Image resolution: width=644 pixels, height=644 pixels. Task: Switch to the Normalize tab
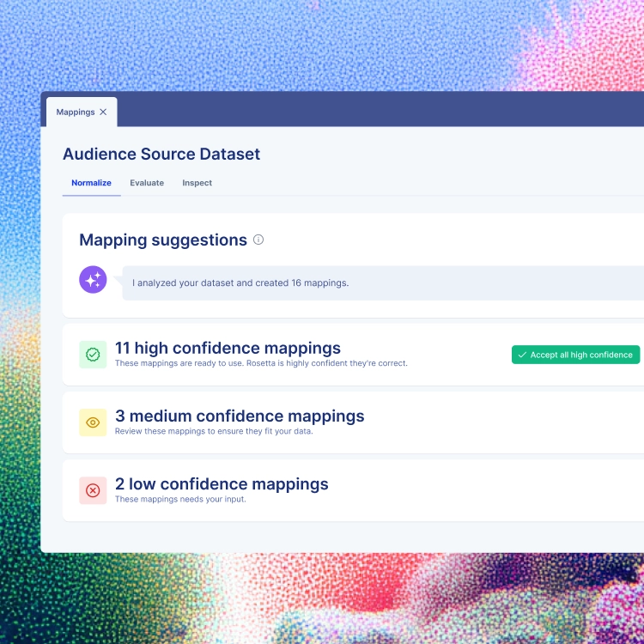[x=91, y=183]
